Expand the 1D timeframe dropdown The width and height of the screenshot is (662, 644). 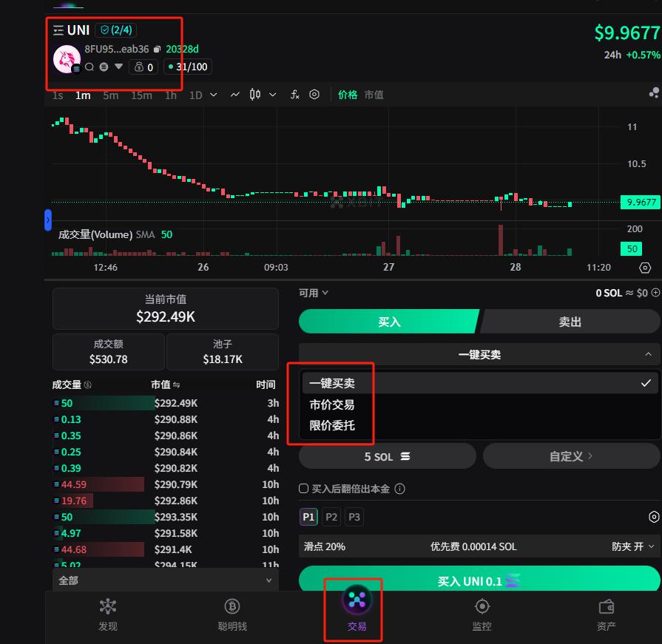[214, 95]
